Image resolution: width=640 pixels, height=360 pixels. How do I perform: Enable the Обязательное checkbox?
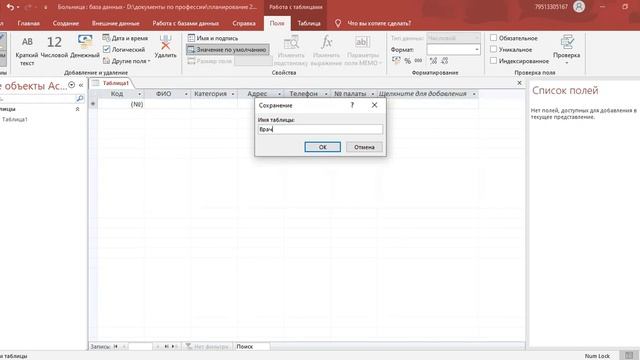[x=493, y=38]
